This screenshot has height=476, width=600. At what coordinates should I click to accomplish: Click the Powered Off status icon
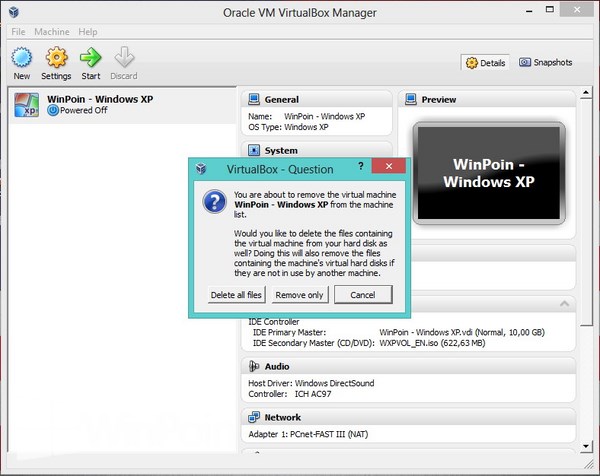click(x=53, y=110)
